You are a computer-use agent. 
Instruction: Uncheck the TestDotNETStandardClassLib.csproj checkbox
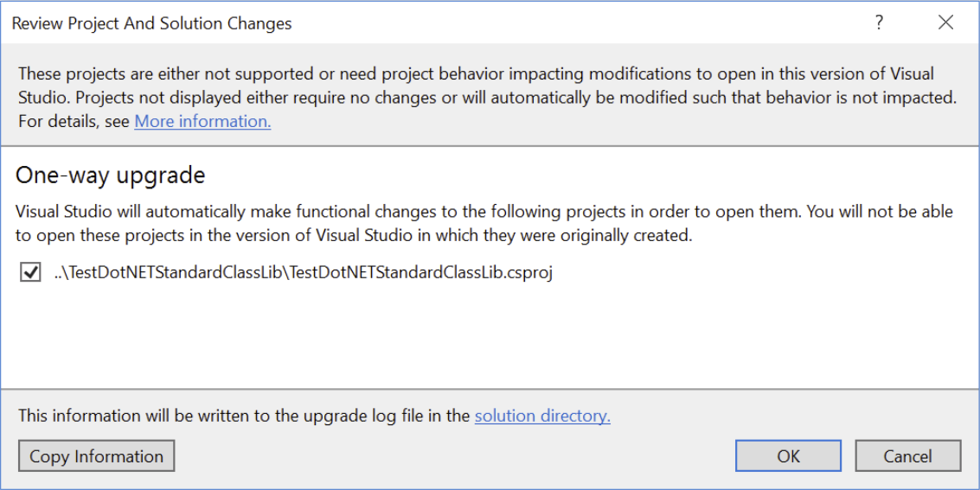coord(30,272)
